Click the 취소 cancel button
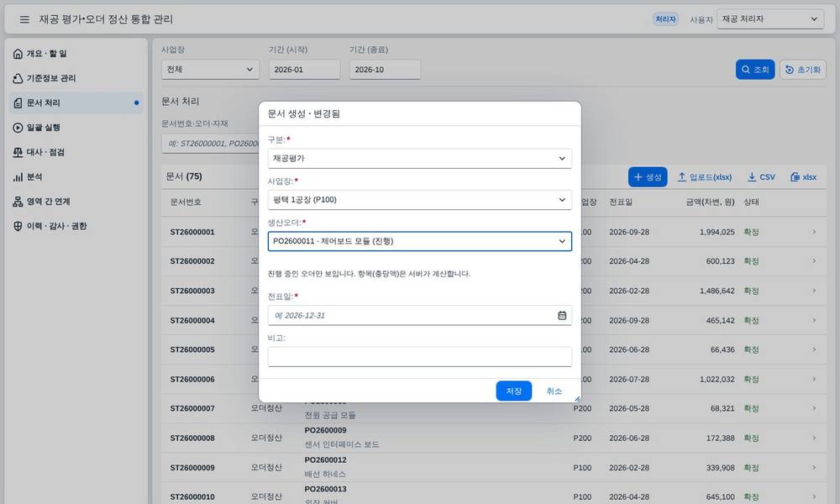This screenshot has height=504, width=840. 554,391
